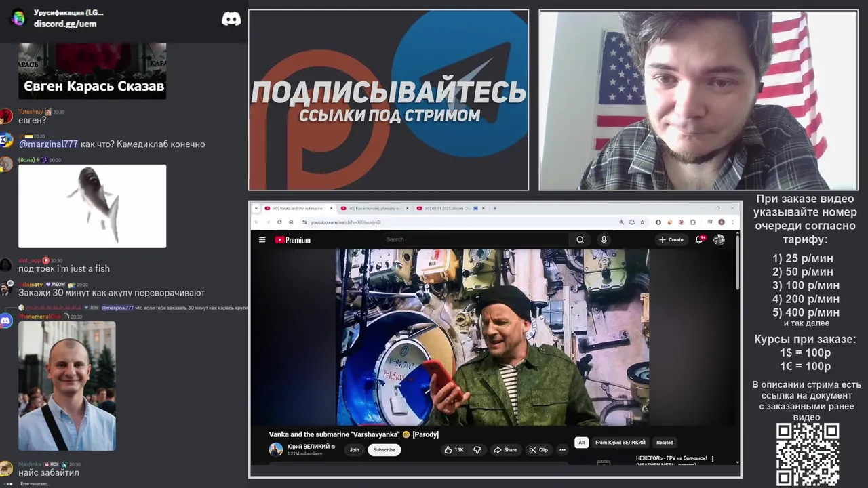Click the @marginal777 mention
Screen dimensions: 868x488
(48, 144)
